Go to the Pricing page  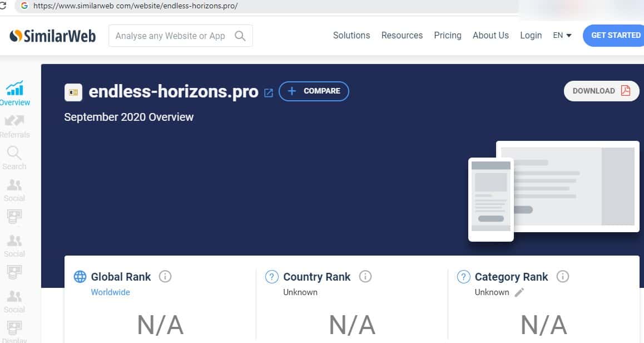[x=448, y=36]
